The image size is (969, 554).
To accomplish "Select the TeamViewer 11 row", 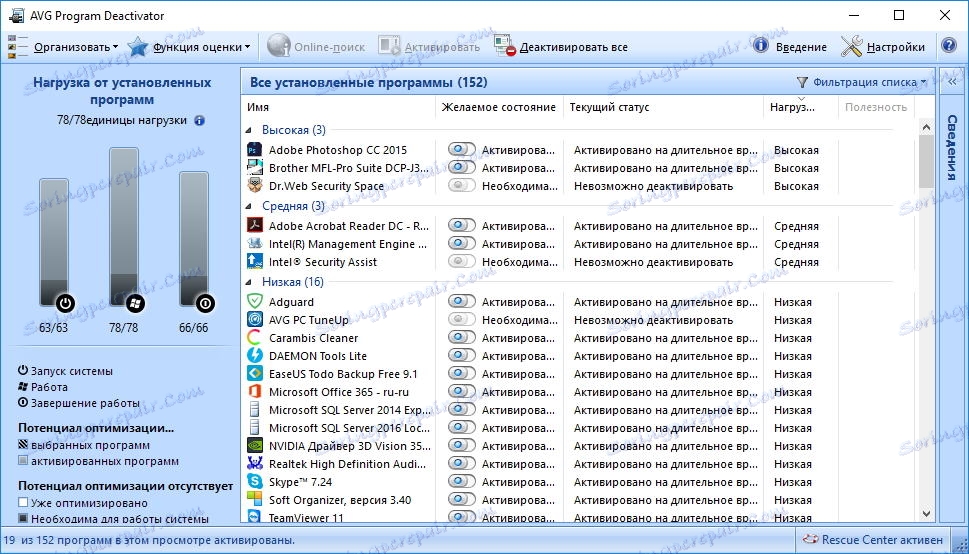I will (x=581, y=518).
